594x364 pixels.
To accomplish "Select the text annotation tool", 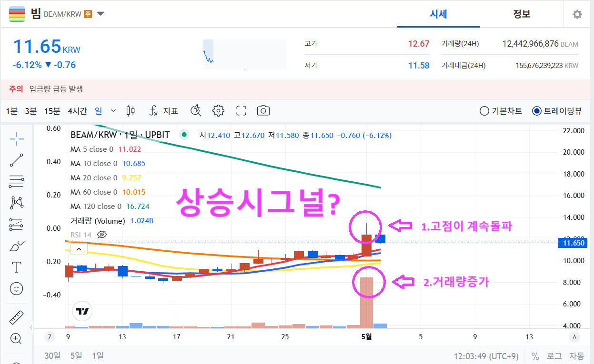I will pos(16,267).
